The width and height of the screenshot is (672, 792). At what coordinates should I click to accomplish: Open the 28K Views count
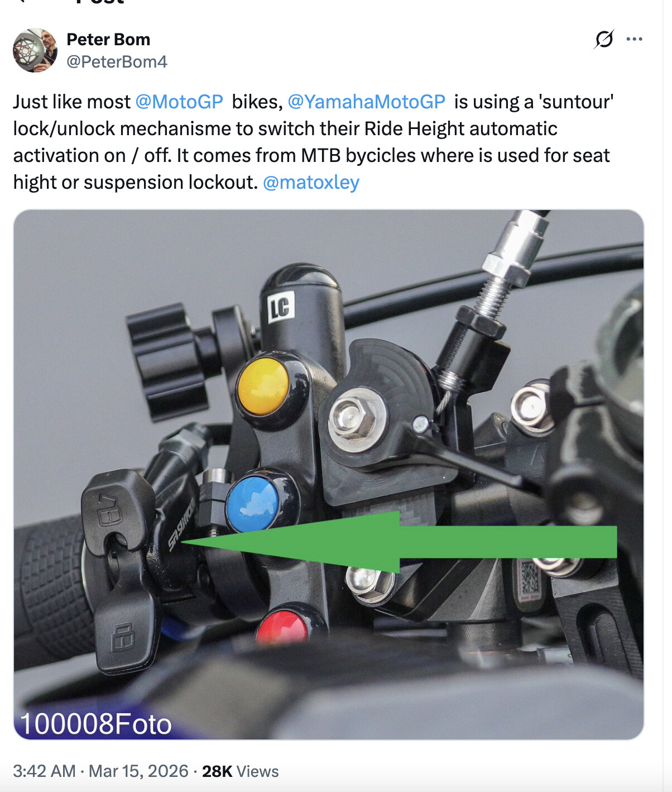click(240, 771)
